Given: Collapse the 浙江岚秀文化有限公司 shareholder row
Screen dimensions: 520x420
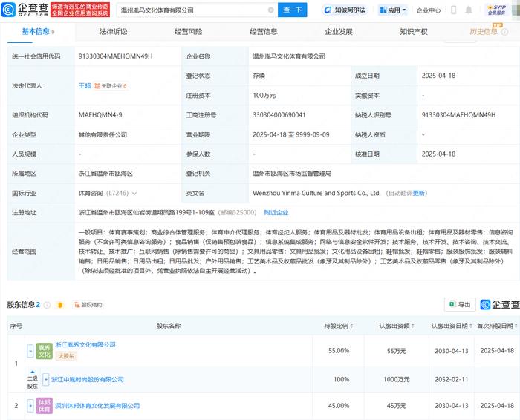Looking at the screenshot, I should pos(30,351).
